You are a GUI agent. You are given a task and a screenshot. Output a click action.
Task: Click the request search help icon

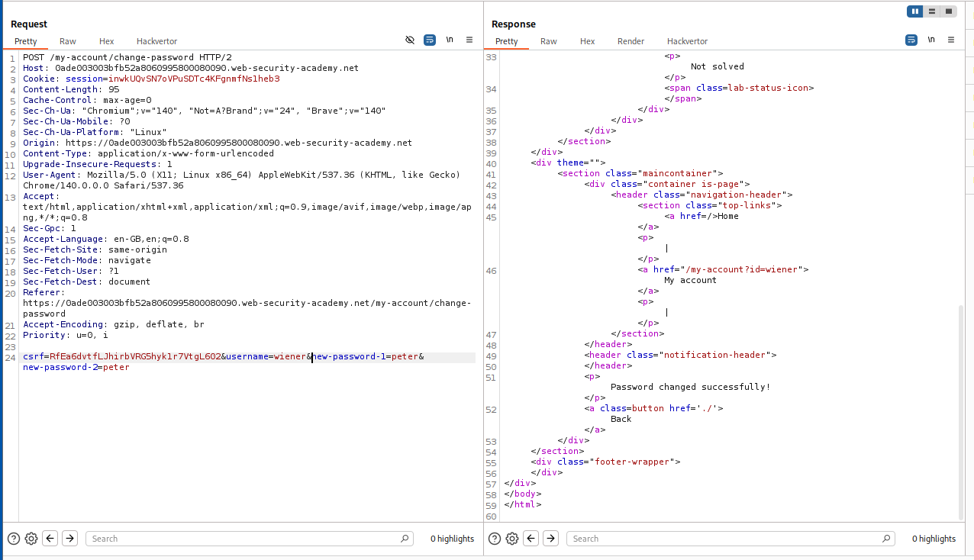pyautogui.click(x=13, y=539)
